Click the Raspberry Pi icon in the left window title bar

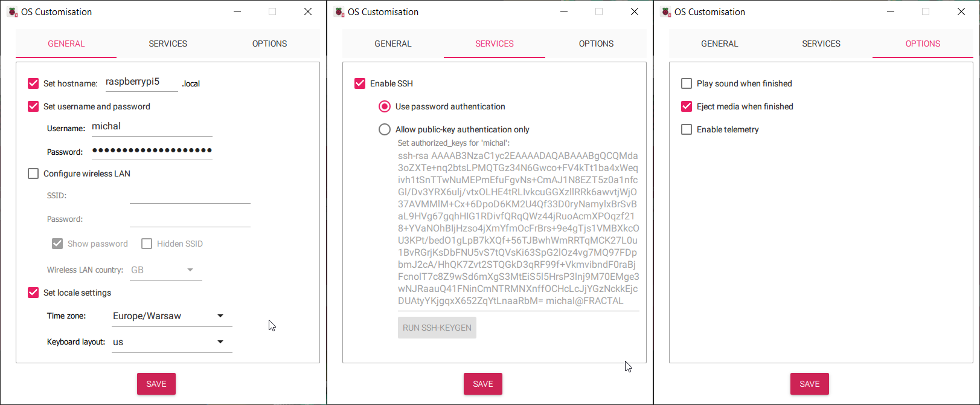(13, 11)
